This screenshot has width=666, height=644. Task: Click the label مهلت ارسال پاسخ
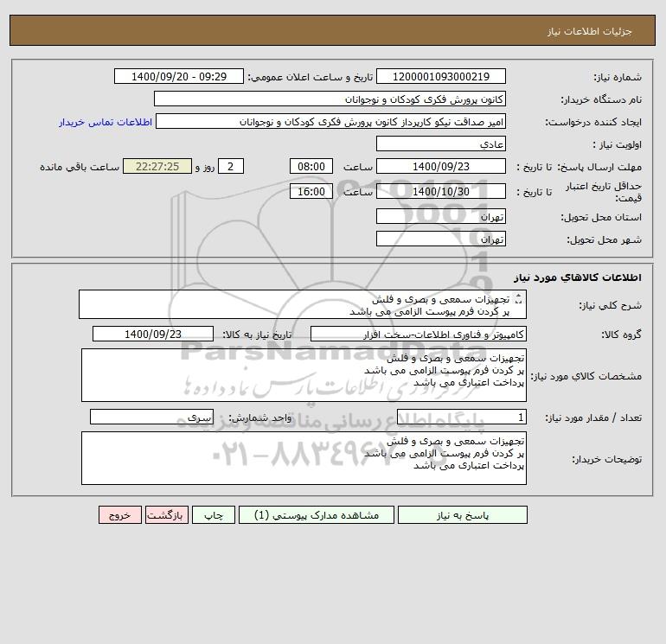click(x=599, y=167)
